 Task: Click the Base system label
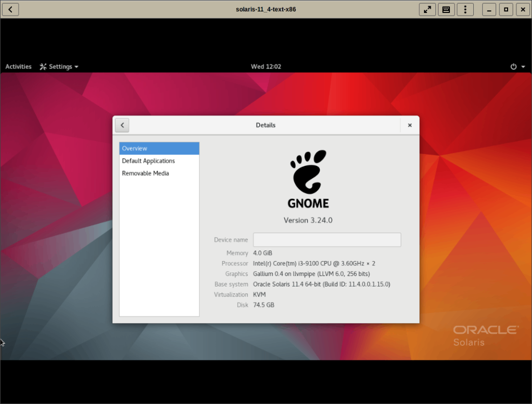point(231,284)
